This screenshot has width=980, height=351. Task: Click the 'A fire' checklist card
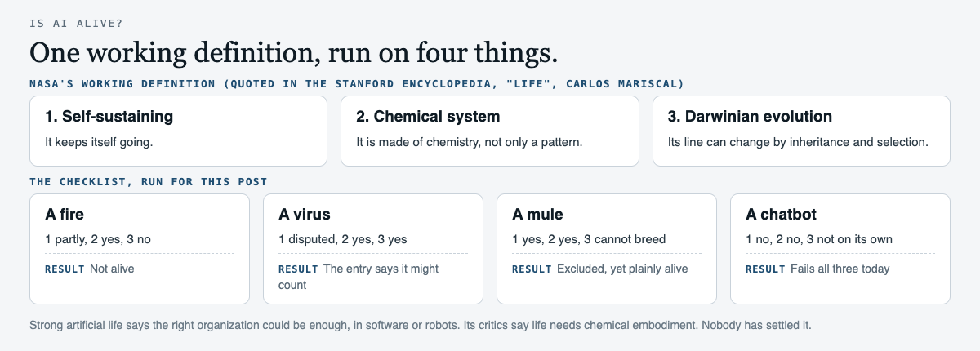(x=140, y=249)
